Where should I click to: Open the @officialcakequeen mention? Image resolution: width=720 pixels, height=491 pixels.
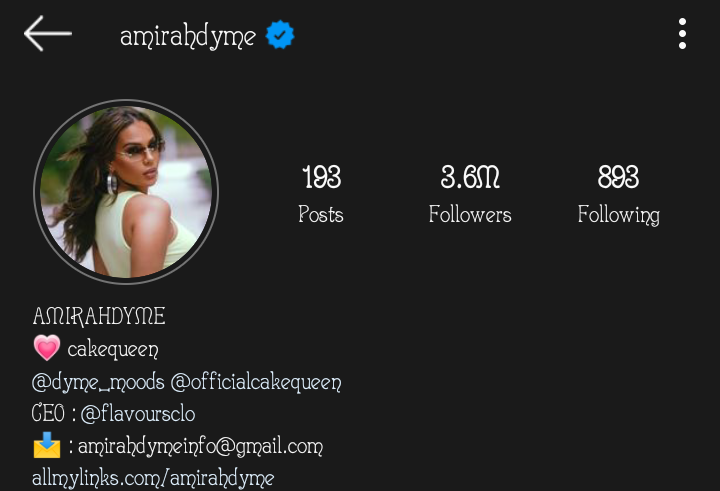click(256, 382)
